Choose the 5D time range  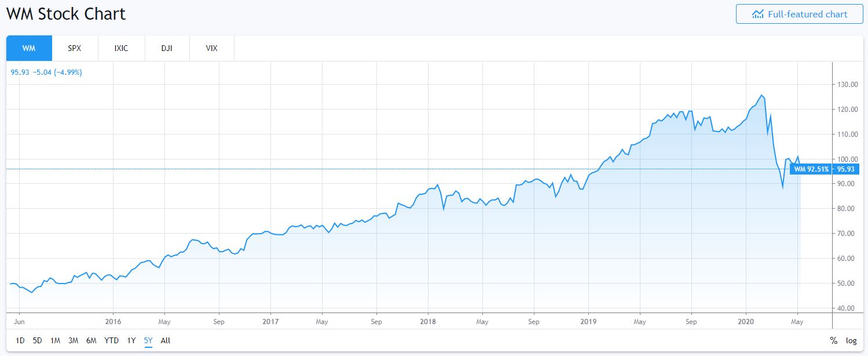(x=38, y=341)
